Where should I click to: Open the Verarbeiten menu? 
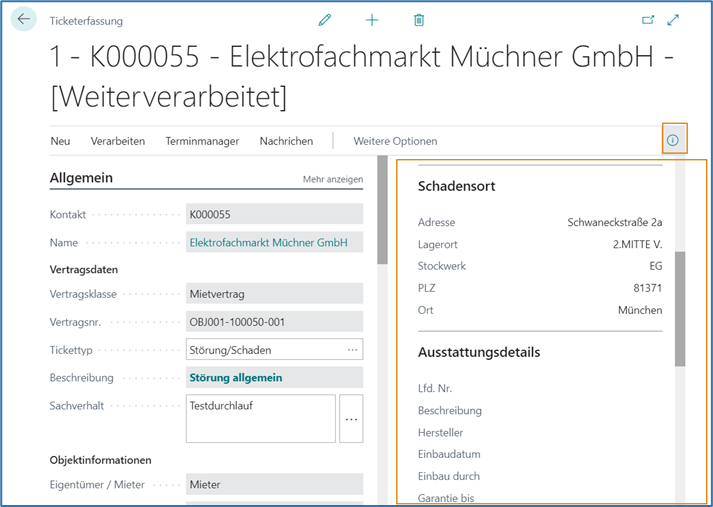pos(118,141)
